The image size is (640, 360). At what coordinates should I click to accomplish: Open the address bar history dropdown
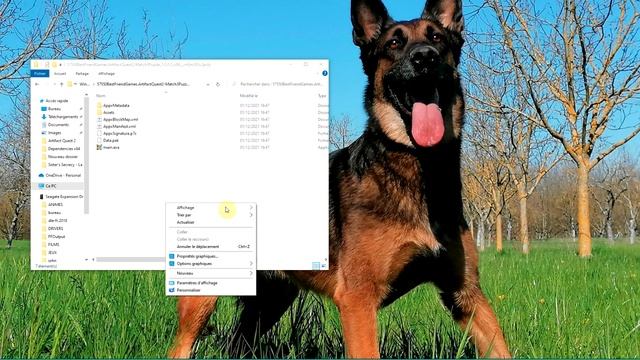click(x=208, y=84)
